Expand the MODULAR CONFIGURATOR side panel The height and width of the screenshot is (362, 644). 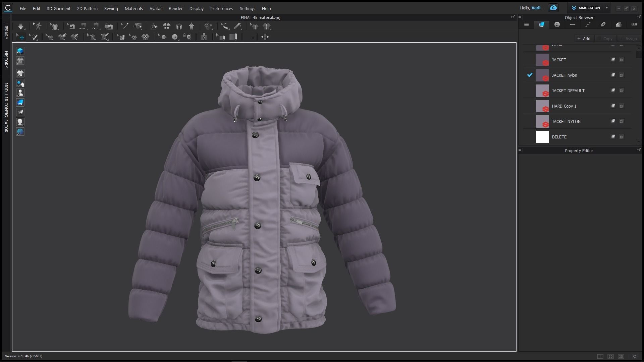tap(6, 108)
